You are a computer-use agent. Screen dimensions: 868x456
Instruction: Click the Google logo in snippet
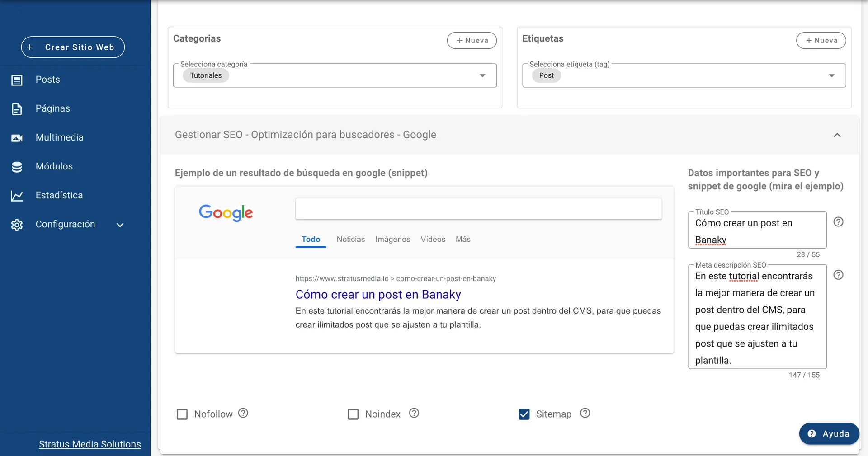click(x=226, y=212)
